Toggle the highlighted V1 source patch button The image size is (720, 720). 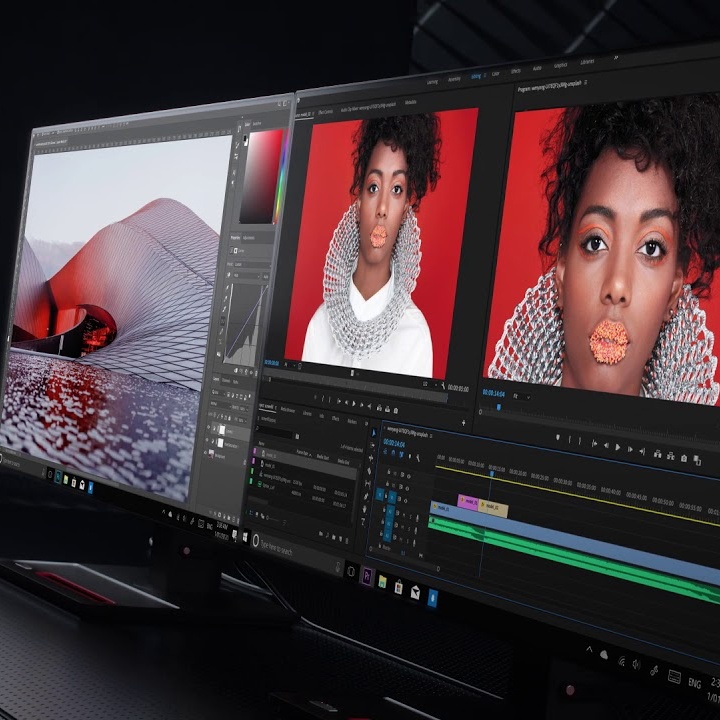pos(380,495)
